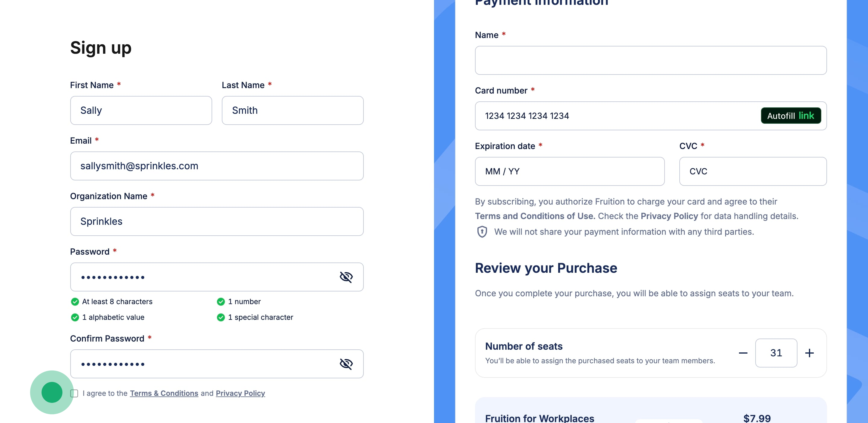Image resolution: width=868 pixels, height=423 pixels.
Task: Click the Autofill link button
Action: 791,116
